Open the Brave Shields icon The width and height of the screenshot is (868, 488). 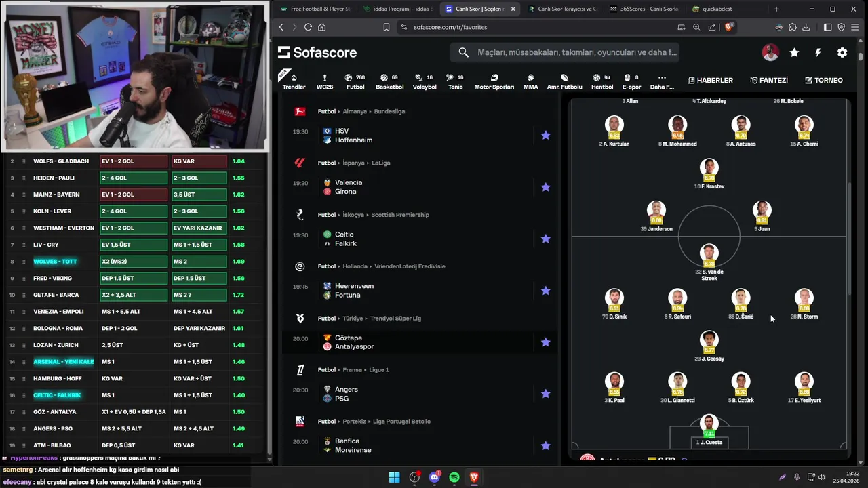point(729,27)
